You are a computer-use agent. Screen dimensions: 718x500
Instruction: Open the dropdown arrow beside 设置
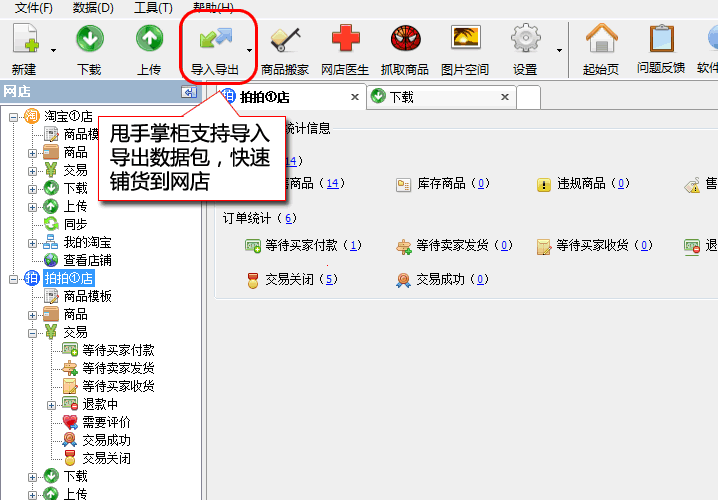[x=560, y=50]
